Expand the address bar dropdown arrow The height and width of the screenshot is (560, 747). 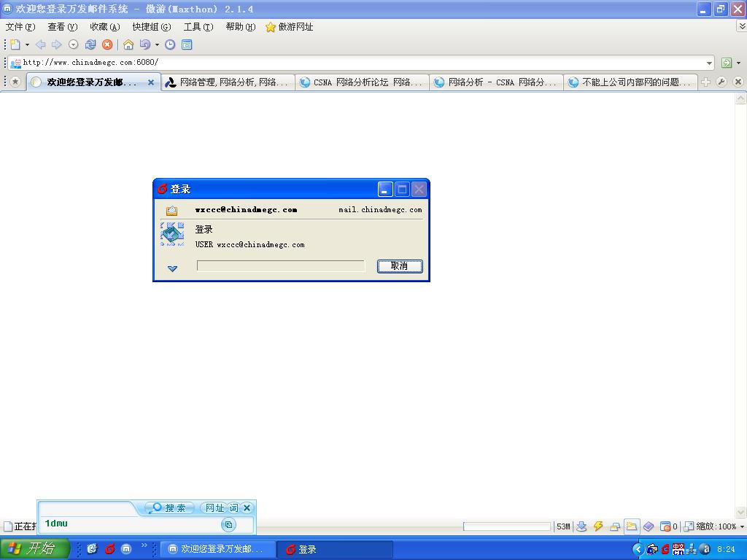click(709, 63)
